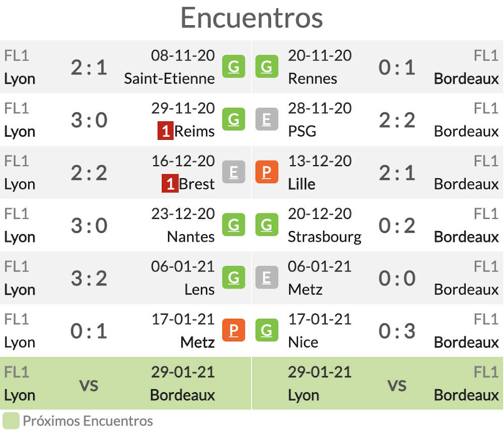The height and width of the screenshot is (433, 504).
Task: Select the orange P badge for Lille match
Action: click(267, 172)
